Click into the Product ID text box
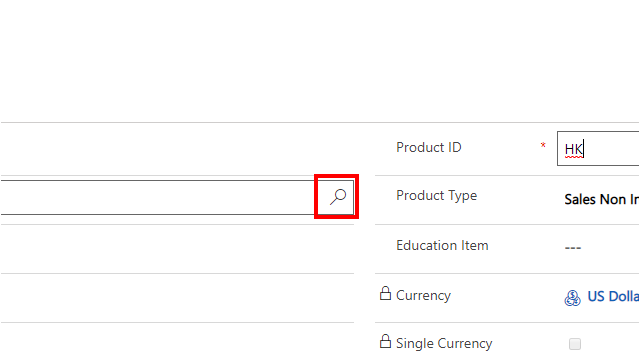 point(598,149)
